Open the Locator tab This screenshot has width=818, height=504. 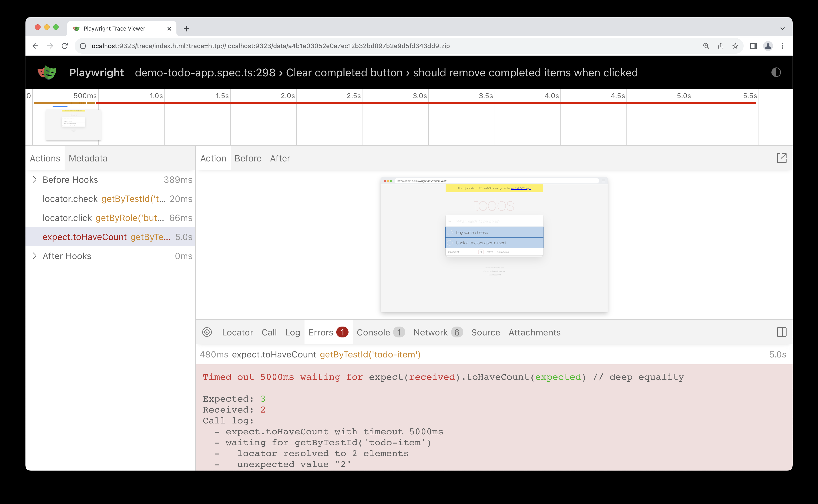(x=237, y=332)
